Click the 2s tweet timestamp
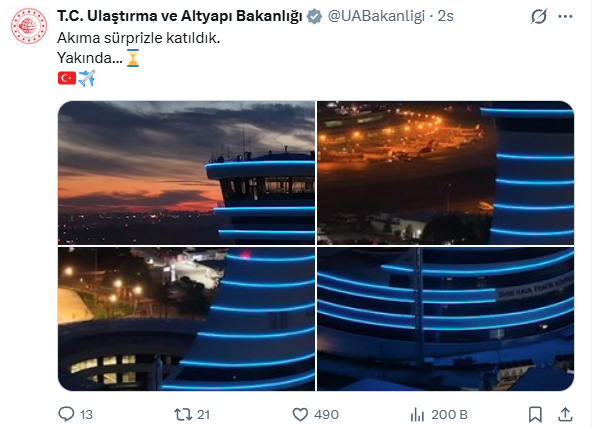Screen dimensions: 594x428 [x=446, y=16]
